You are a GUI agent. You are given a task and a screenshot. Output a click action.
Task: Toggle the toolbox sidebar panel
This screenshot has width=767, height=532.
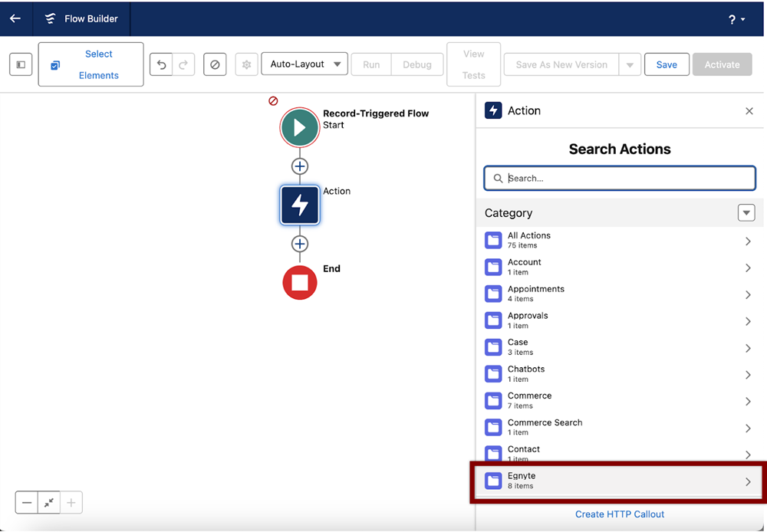(x=21, y=64)
